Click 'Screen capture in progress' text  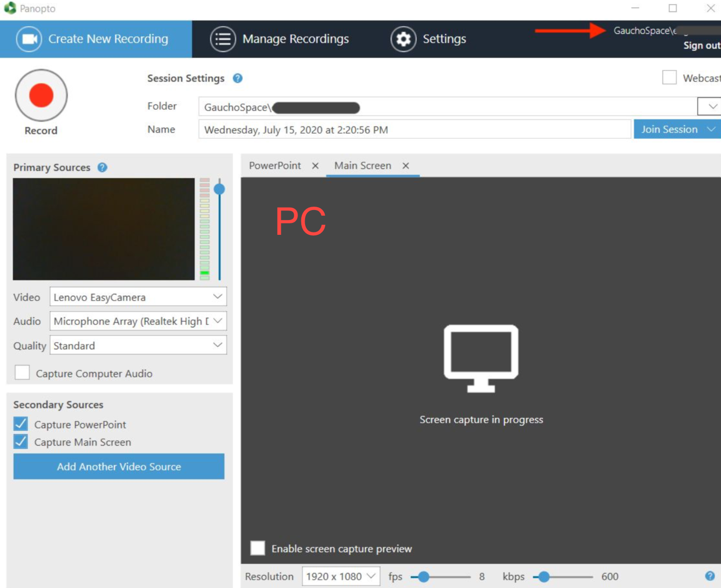[x=481, y=420]
